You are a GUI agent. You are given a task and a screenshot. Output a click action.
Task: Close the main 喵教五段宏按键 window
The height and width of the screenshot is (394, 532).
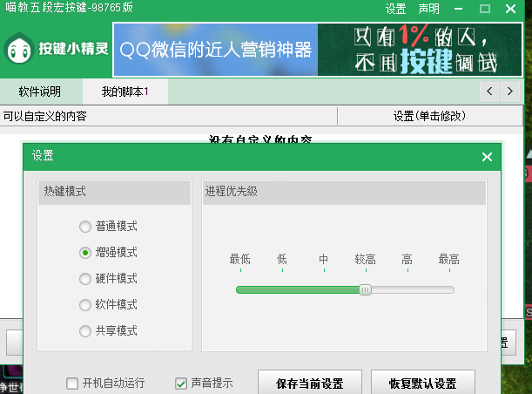click(510, 9)
